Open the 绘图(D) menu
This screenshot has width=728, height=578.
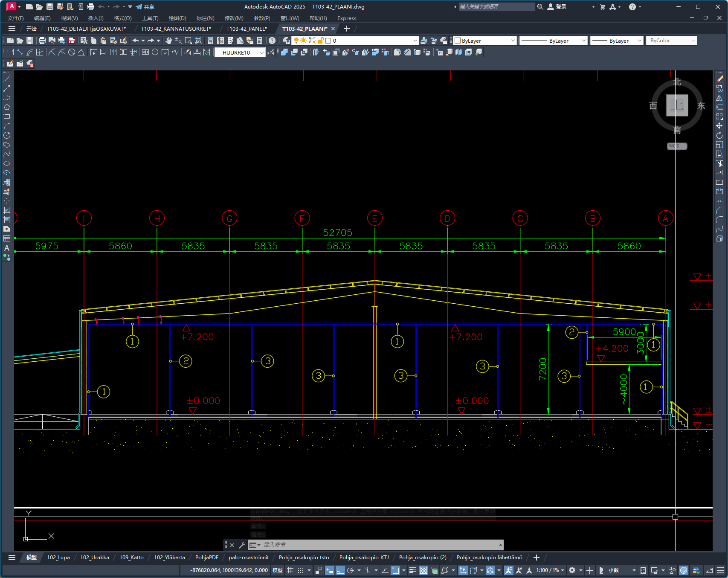click(x=177, y=18)
